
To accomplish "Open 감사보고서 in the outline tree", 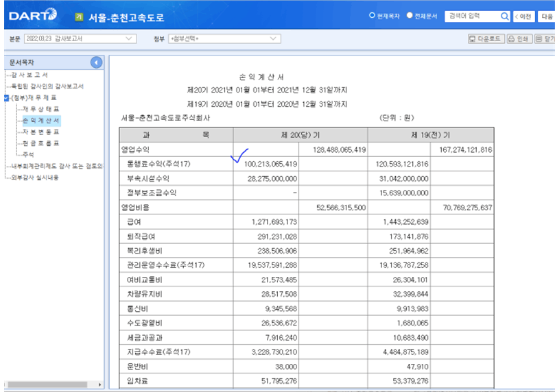I will (x=29, y=75).
